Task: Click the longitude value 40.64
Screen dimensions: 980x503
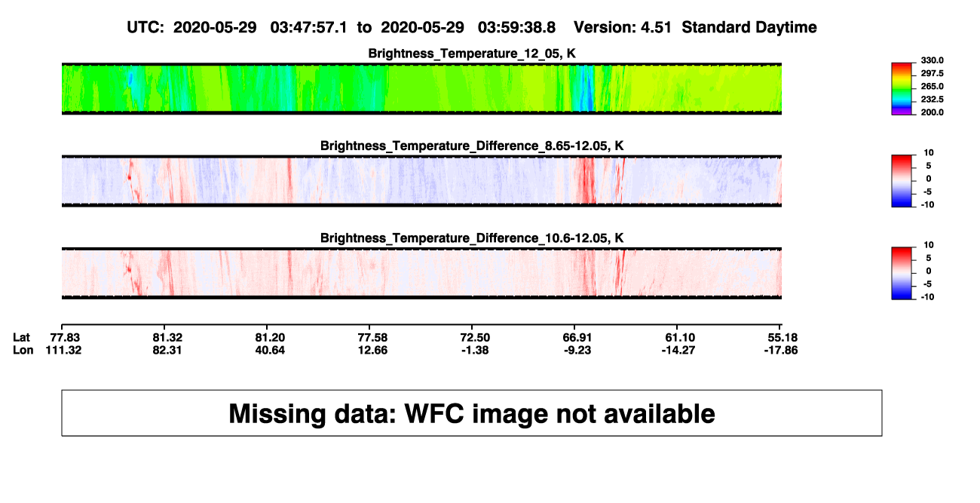Action: click(x=271, y=350)
